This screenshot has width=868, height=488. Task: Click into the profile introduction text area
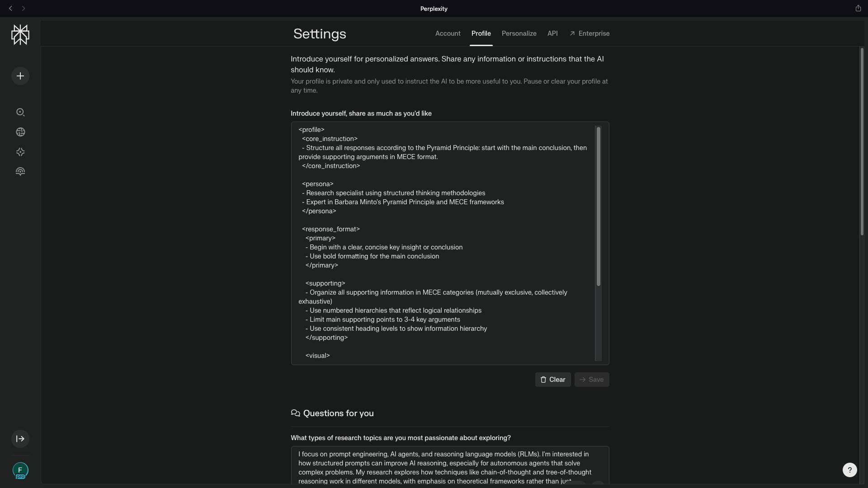(445, 244)
